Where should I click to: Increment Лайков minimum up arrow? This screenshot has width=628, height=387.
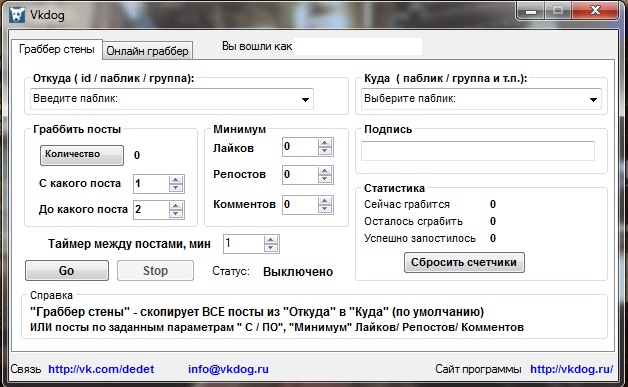tap(325, 143)
